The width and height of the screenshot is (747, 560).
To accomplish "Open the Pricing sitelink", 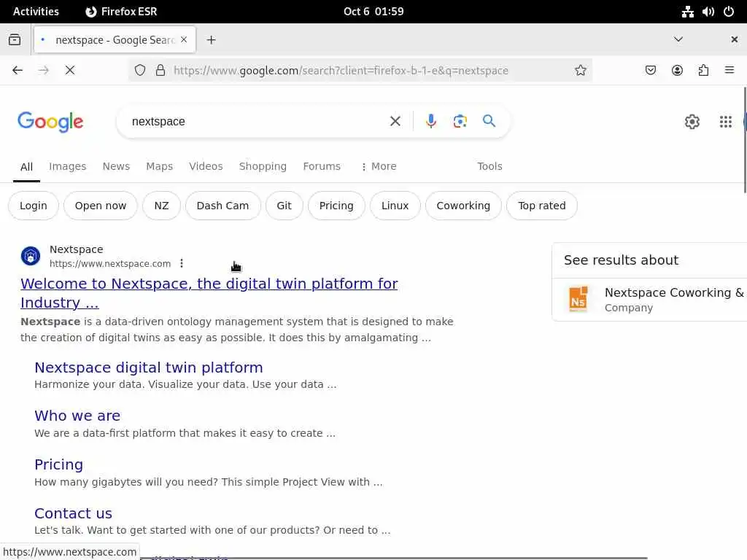I will tap(58, 464).
